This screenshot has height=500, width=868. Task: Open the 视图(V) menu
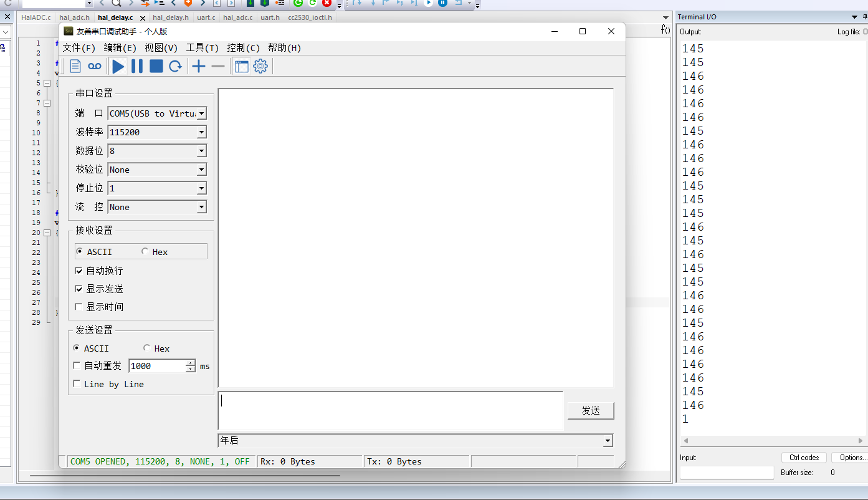click(161, 48)
